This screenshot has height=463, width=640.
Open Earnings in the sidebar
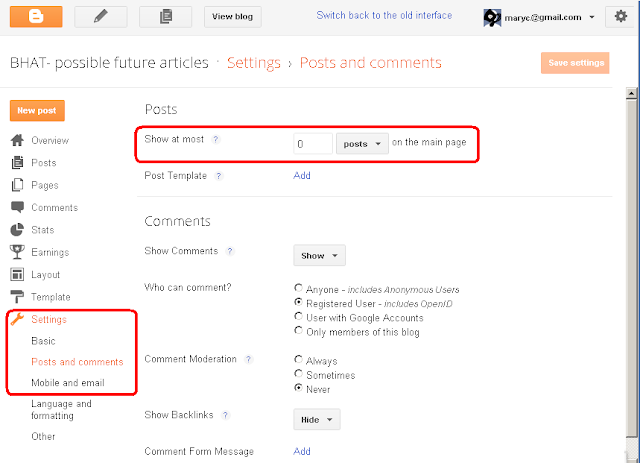click(50, 252)
